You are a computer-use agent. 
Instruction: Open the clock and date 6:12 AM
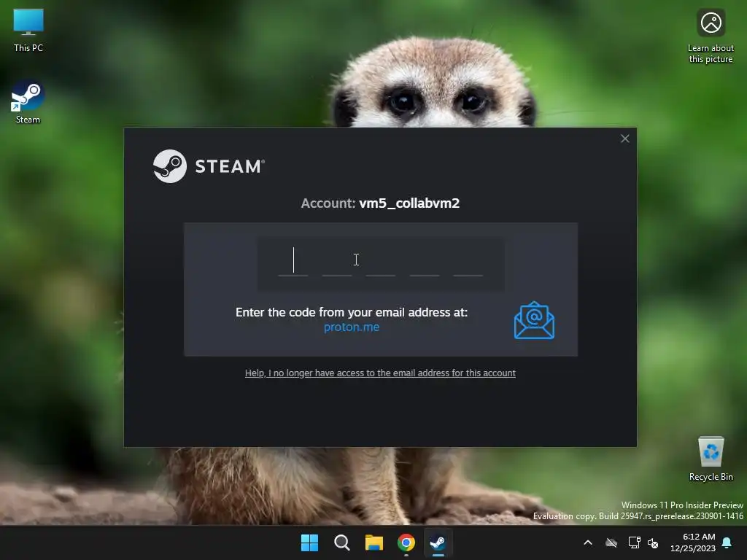click(x=693, y=542)
